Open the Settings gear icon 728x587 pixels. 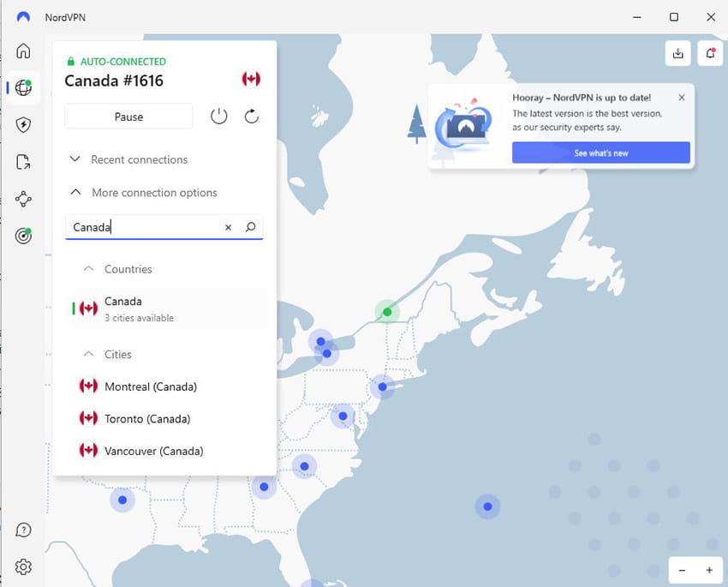click(23, 566)
